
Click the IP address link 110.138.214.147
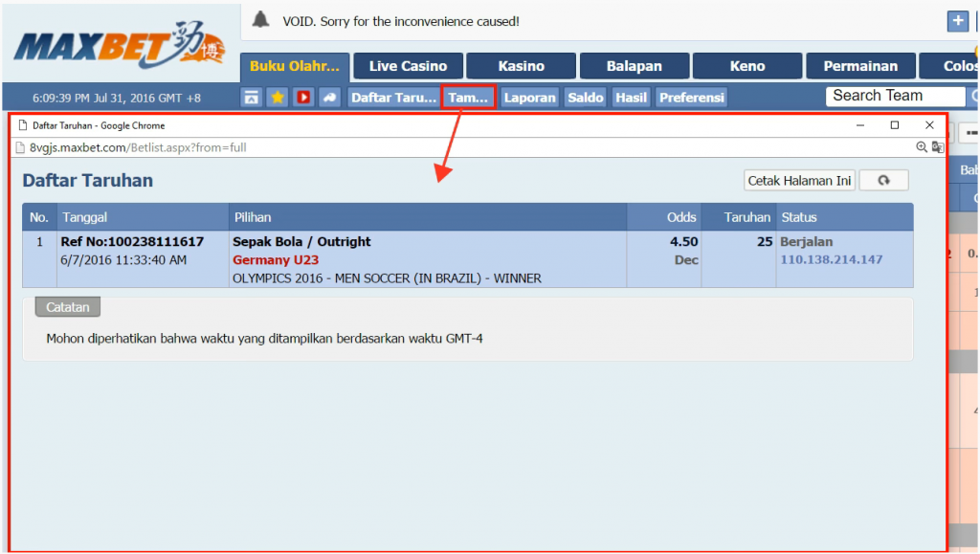(x=832, y=260)
